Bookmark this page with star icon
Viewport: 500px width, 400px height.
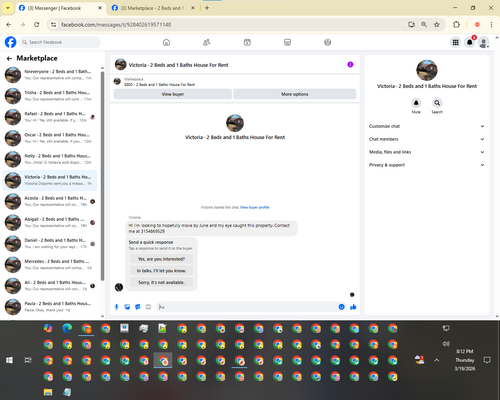click(437, 25)
